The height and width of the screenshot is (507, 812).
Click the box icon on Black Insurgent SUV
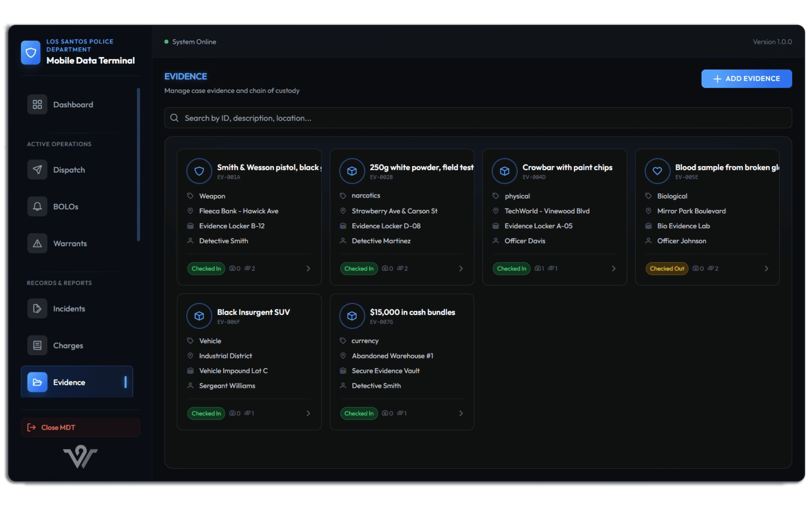point(199,316)
